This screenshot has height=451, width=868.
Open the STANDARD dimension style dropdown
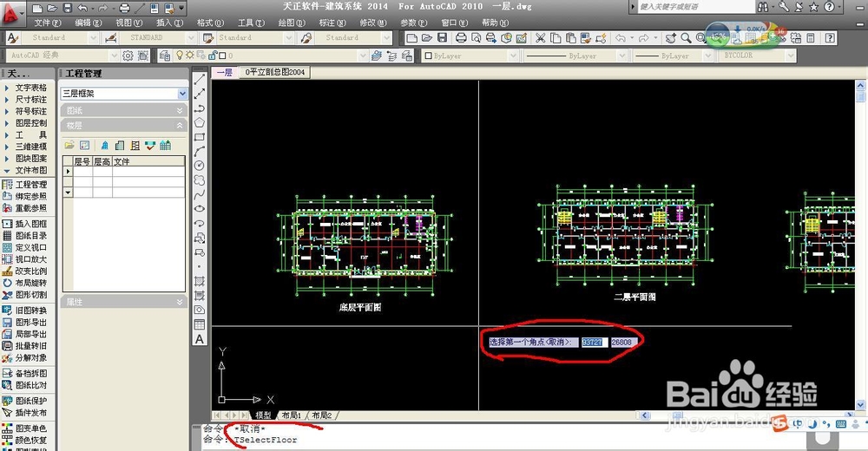(x=191, y=37)
